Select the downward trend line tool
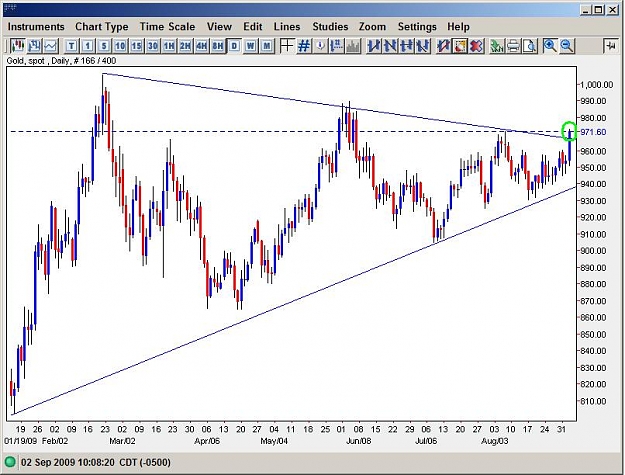Screen dimensions: 625x475 390,46
